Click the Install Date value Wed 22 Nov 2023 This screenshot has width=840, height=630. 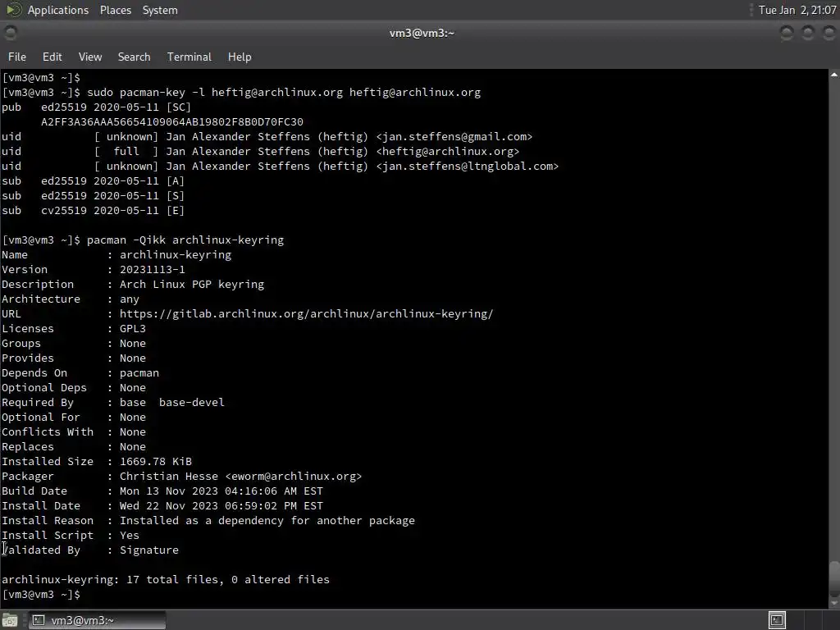point(221,505)
